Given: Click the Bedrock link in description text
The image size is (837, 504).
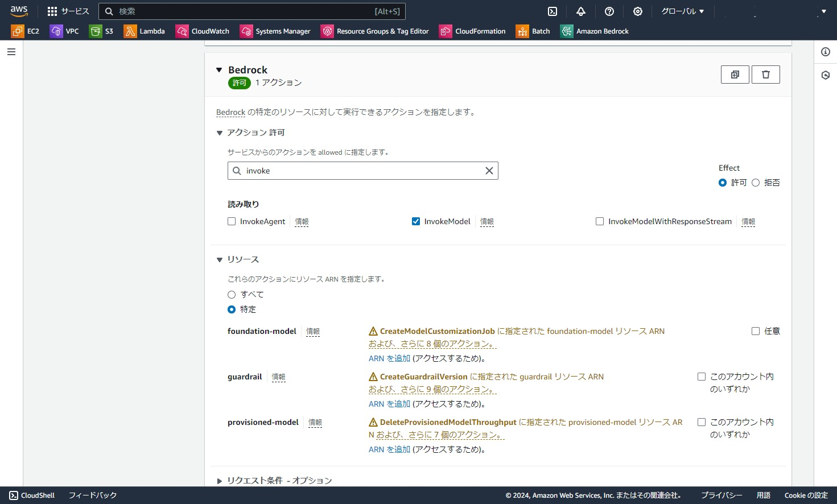Looking at the screenshot, I should [230, 113].
